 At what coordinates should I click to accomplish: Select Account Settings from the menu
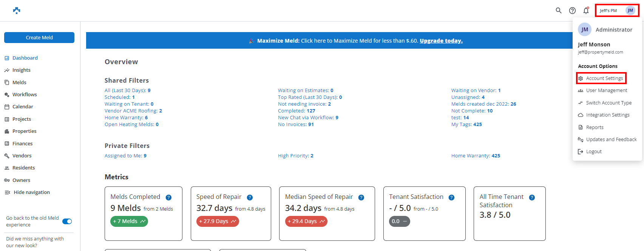tap(604, 79)
